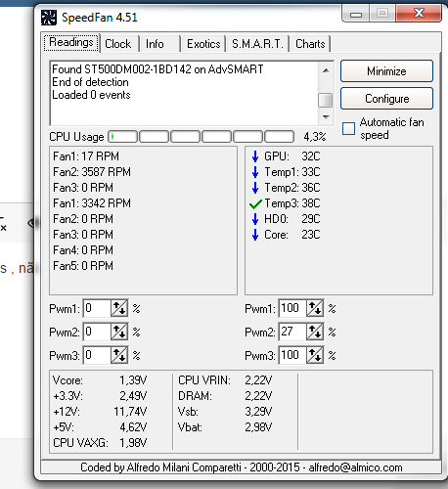
Task: Click left Pwm3 value field
Action: pos(97,355)
